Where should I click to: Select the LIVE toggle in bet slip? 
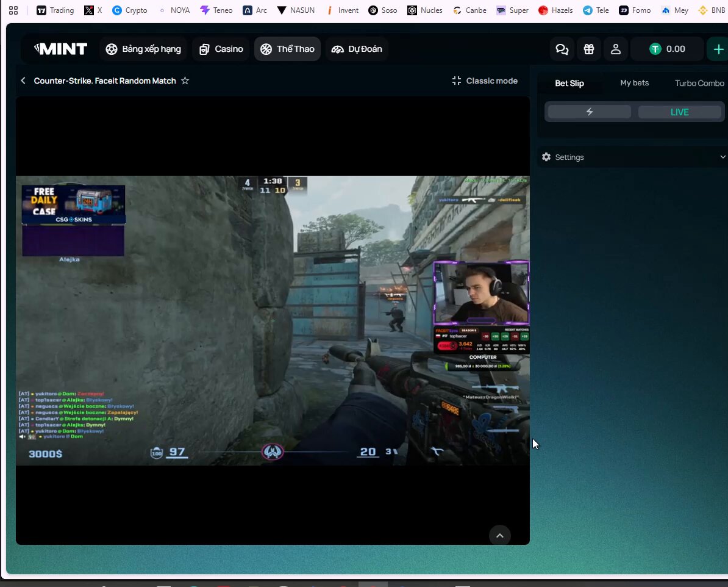(x=680, y=112)
